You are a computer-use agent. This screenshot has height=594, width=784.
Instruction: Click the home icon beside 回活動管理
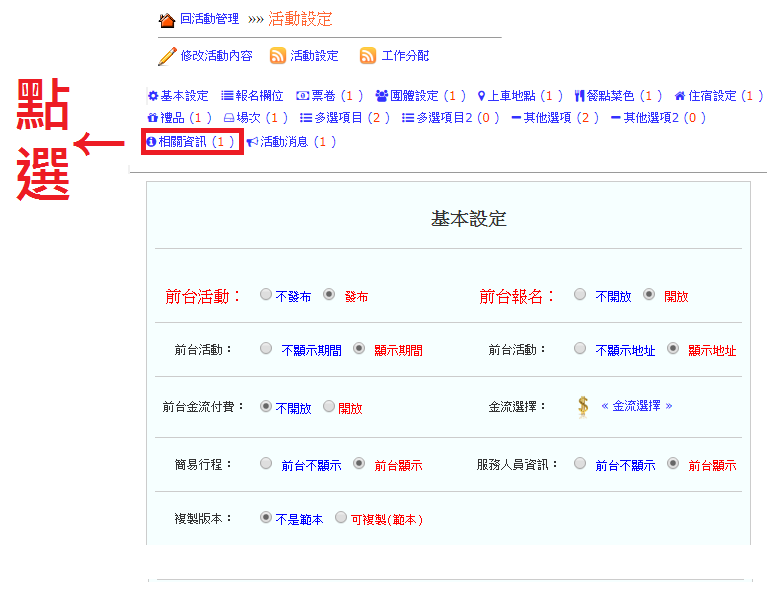tap(167, 20)
